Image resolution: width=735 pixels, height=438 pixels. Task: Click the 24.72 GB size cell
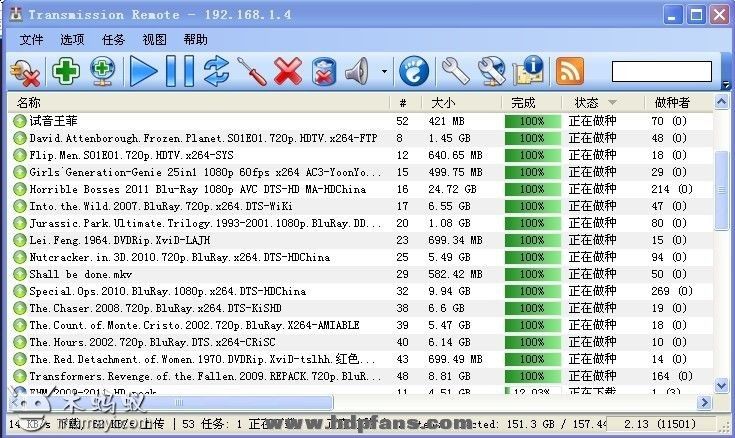pyautogui.click(x=452, y=189)
